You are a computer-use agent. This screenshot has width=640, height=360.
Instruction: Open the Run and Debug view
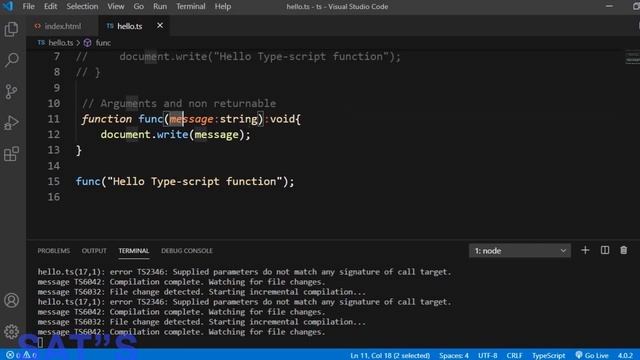[11, 122]
